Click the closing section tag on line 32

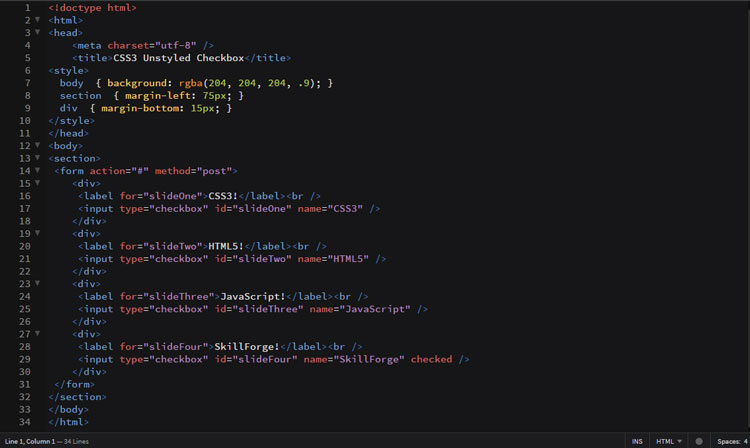click(x=77, y=397)
